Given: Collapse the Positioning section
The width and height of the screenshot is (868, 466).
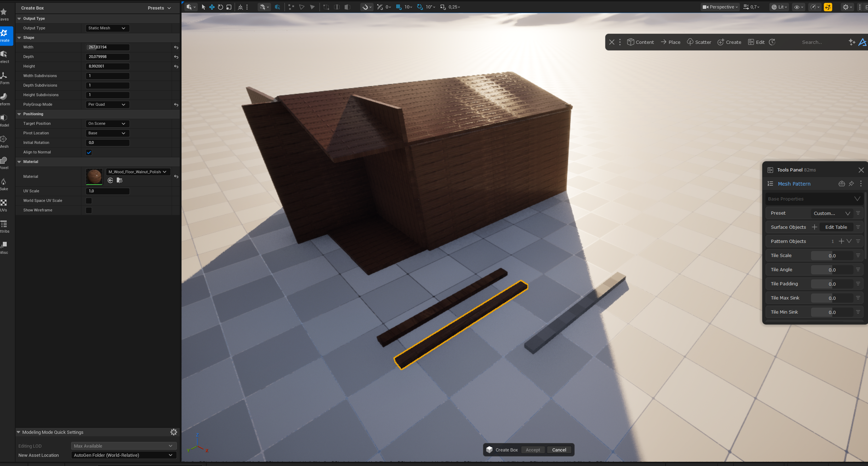Looking at the screenshot, I should tap(19, 114).
